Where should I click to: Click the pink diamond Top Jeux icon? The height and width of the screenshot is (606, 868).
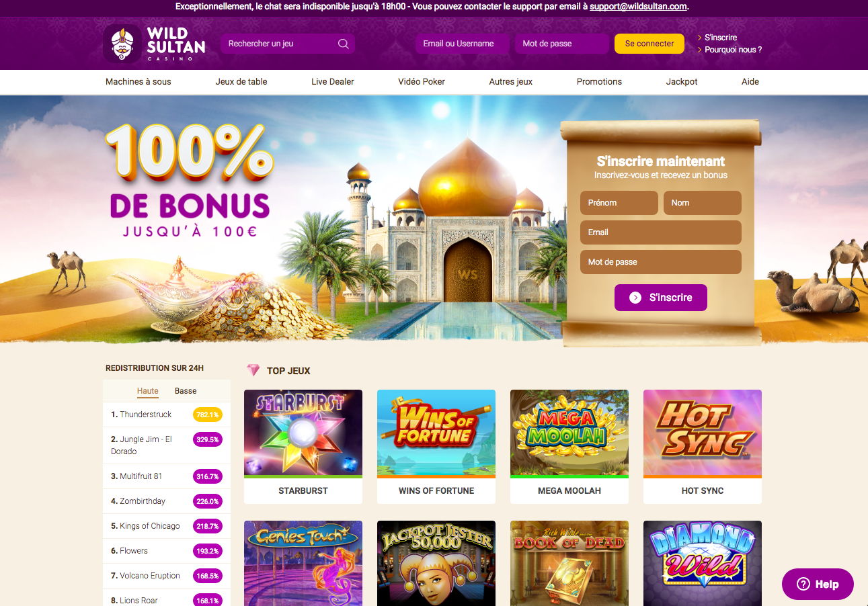[253, 370]
